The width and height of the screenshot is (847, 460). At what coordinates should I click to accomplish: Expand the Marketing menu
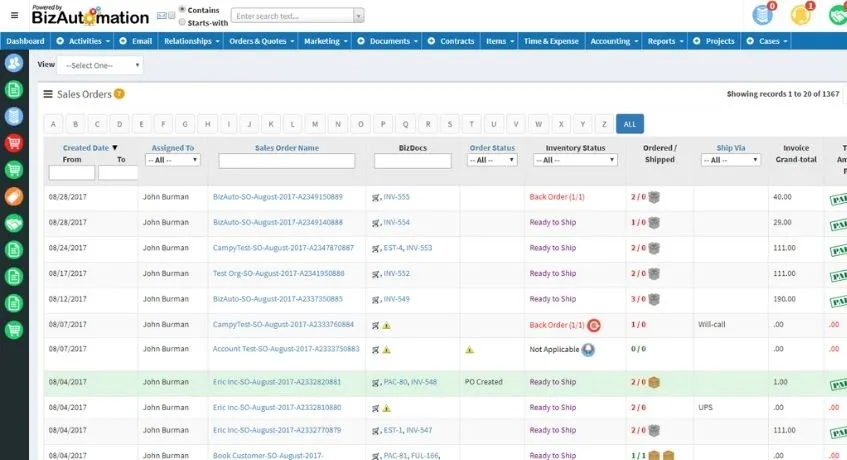325,41
